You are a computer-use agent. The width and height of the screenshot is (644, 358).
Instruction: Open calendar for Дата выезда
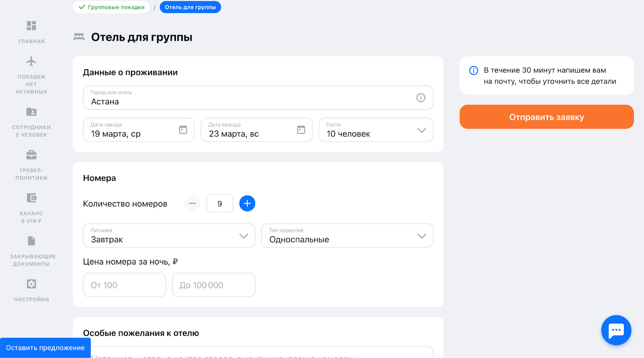[x=301, y=130]
